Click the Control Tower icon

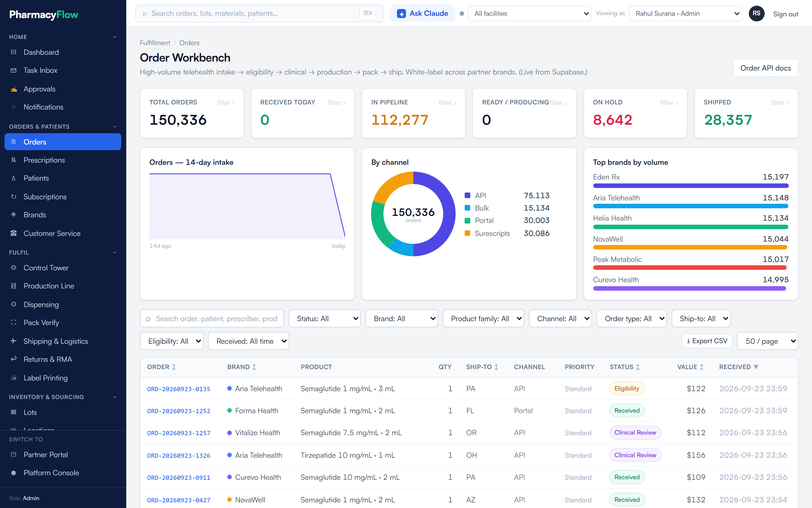[x=14, y=268]
